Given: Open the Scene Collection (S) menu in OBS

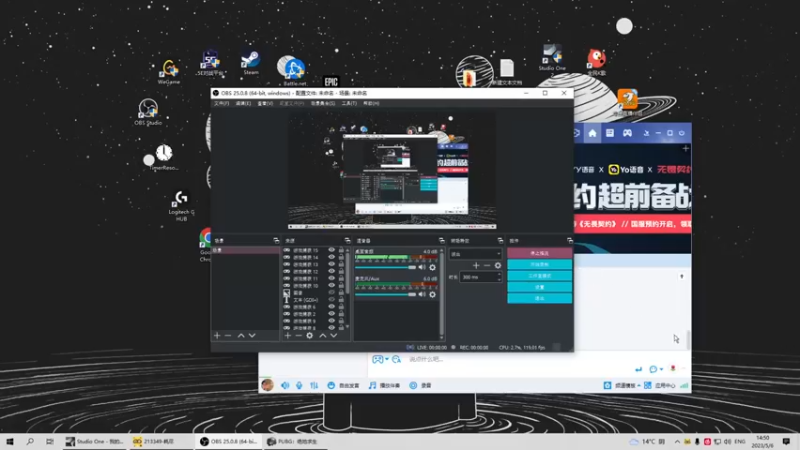Looking at the screenshot, I should [323, 104].
